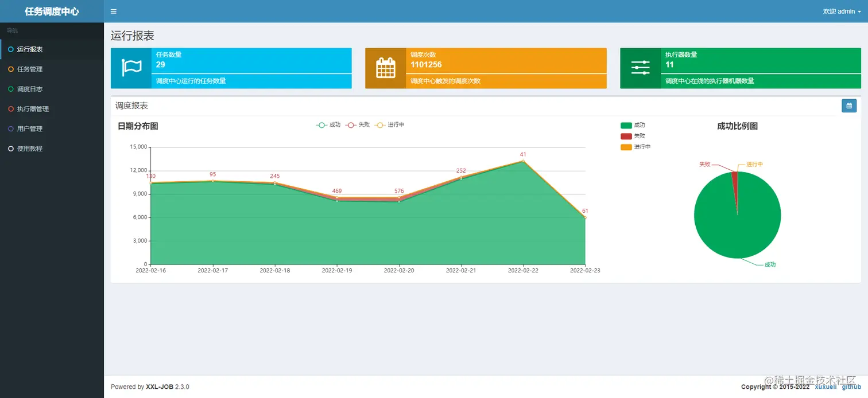Click the data point labeled 41
Viewport: 868px width, 398px height.
click(523, 161)
